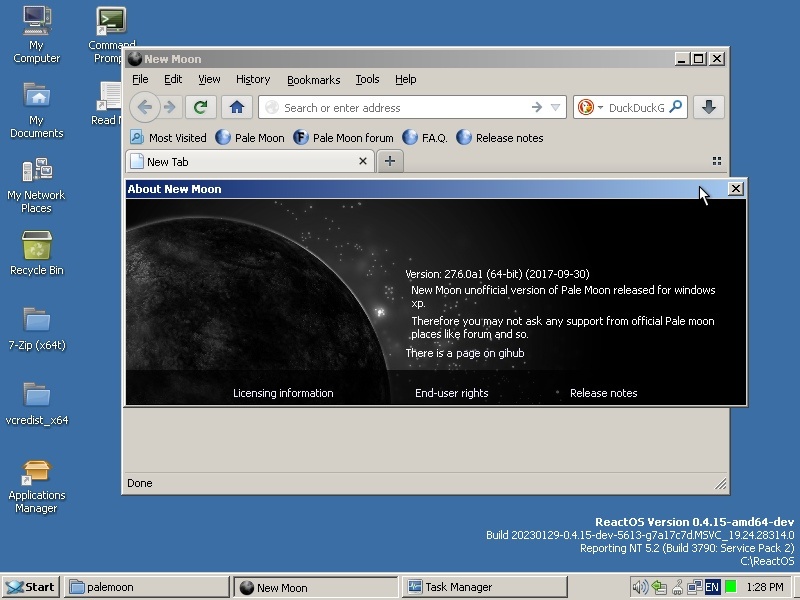
Task: Open the DuckDuckGo search engine selector
Action: pos(590,107)
